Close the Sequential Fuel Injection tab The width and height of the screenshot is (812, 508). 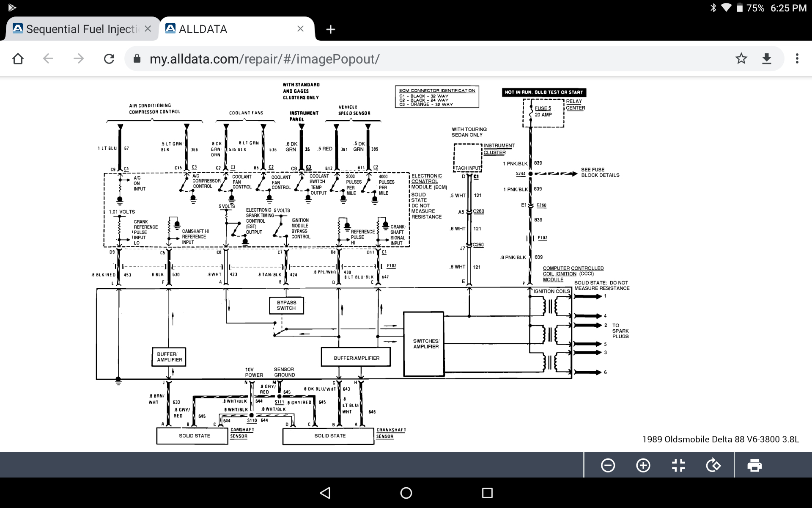148,29
